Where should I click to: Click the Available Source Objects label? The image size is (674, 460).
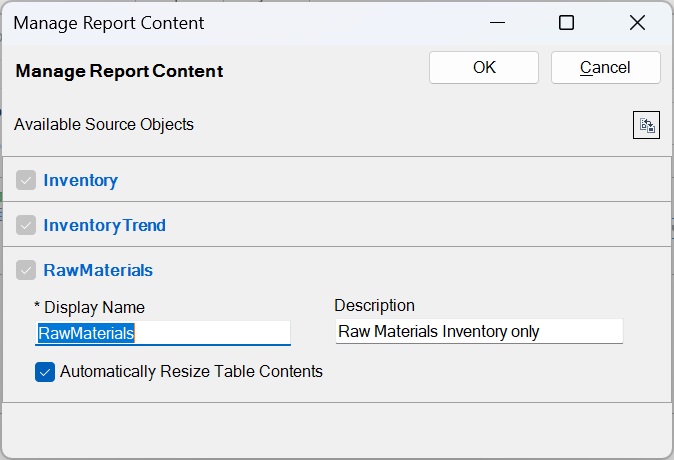point(104,125)
